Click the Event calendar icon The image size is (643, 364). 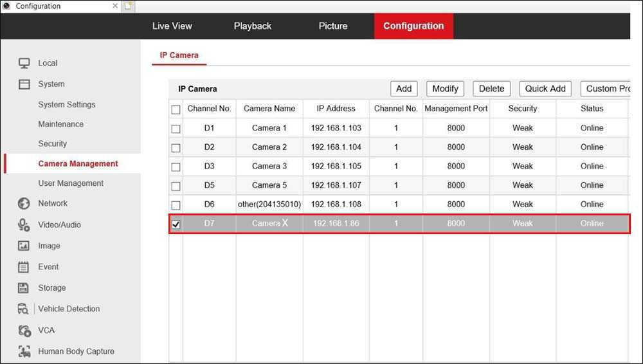[x=24, y=267]
